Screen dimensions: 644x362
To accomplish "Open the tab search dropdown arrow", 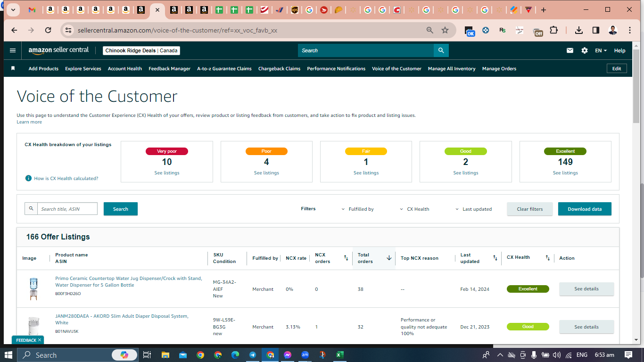I will click(12, 10).
